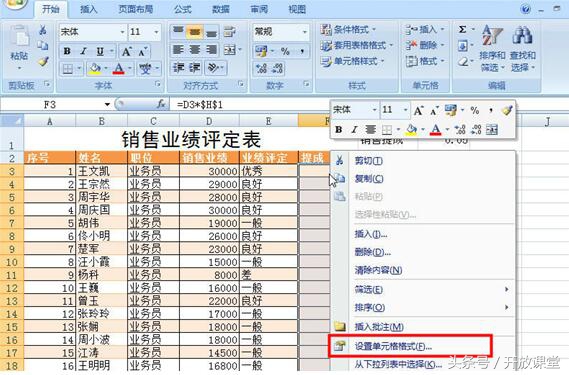Image resolution: width=569 pixels, height=375 pixels.
Task: Click the top align icon in the alignment group
Action: tap(178, 32)
